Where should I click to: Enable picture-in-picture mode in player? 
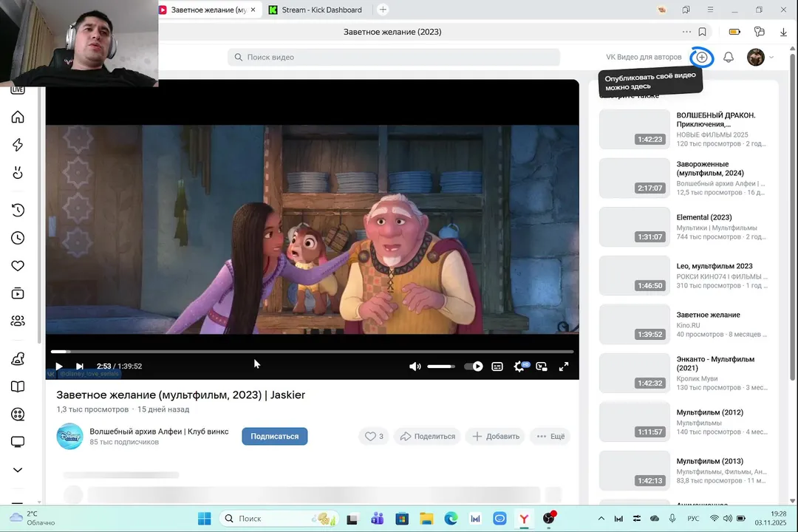click(542, 366)
